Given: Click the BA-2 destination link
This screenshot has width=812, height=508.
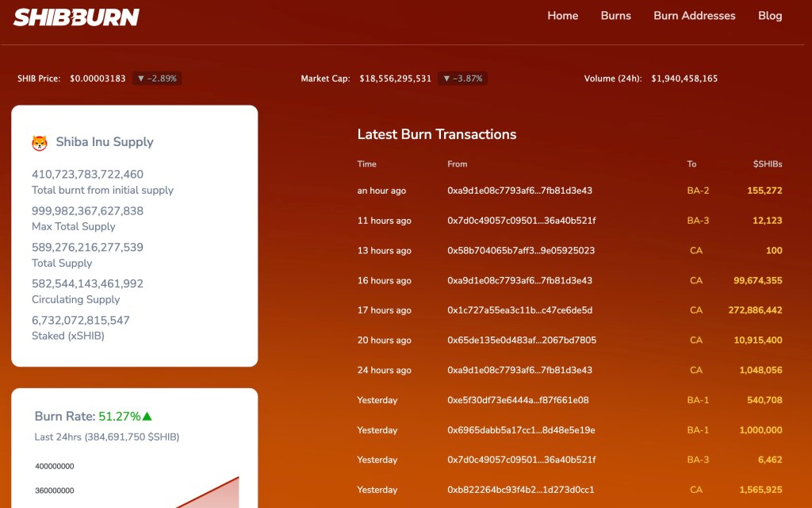Looking at the screenshot, I should (x=698, y=190).
